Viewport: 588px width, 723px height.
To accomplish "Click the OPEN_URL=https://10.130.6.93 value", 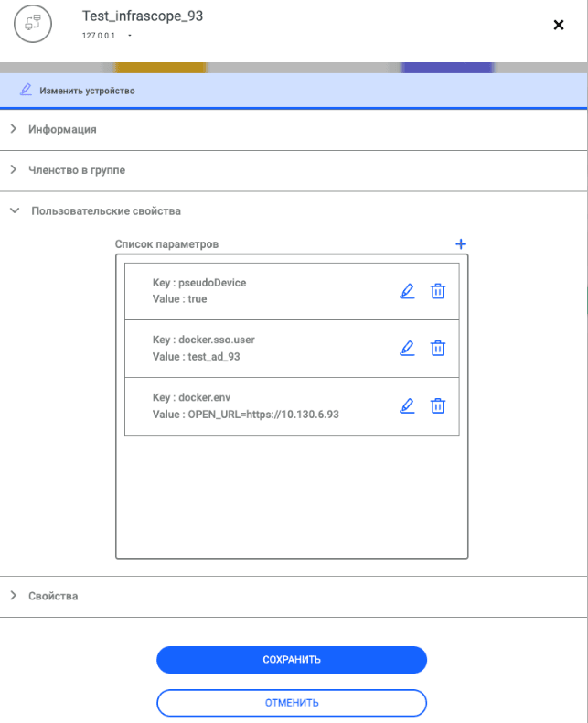I will 263,415.
